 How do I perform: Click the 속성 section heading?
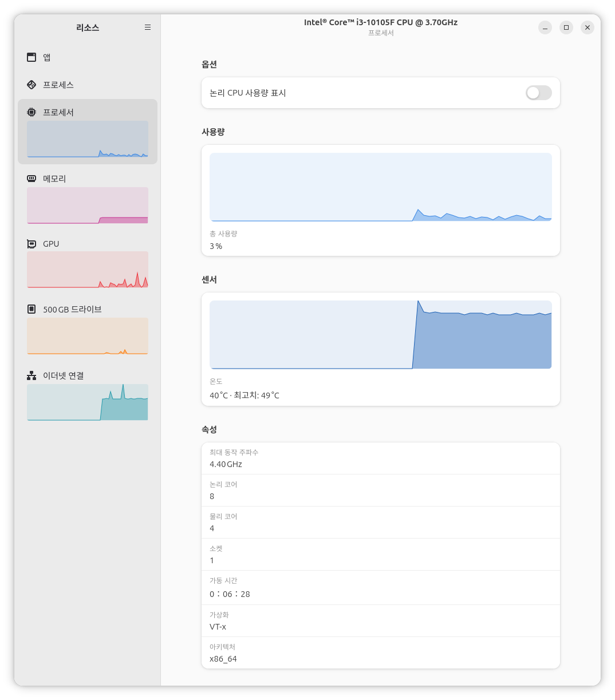(209, 429)
